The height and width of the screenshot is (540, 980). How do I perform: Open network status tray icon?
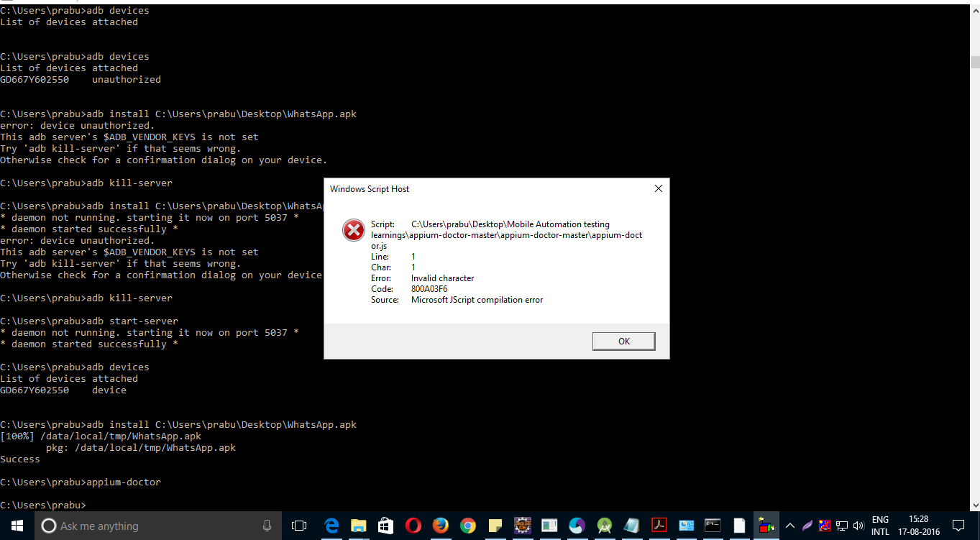click(842, 526)
